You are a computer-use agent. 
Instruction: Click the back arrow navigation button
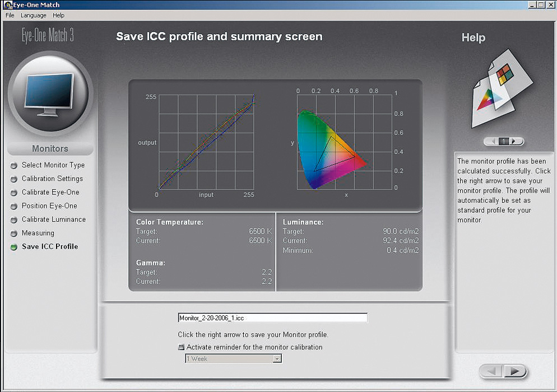(x=491, y=371)
